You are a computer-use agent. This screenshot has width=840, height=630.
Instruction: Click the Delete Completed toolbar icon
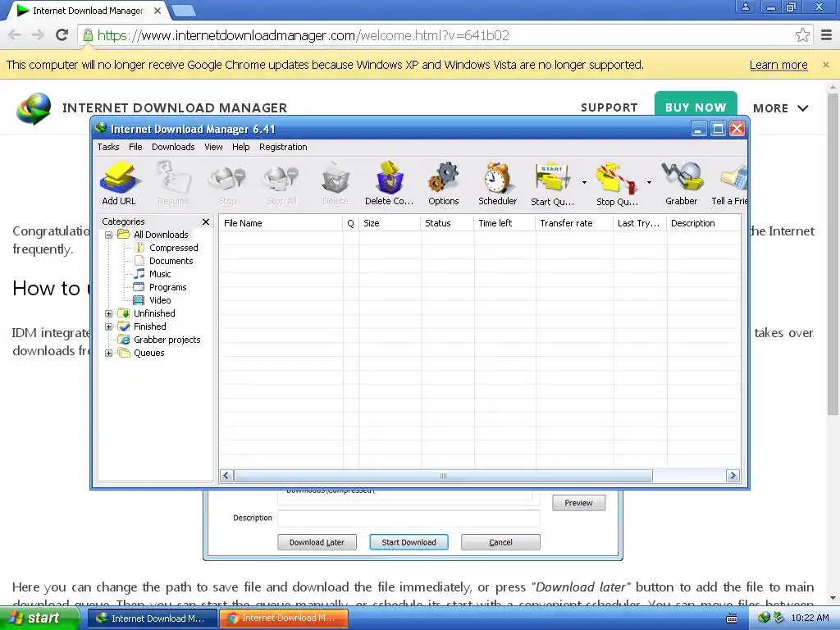[x=389, y=183]
